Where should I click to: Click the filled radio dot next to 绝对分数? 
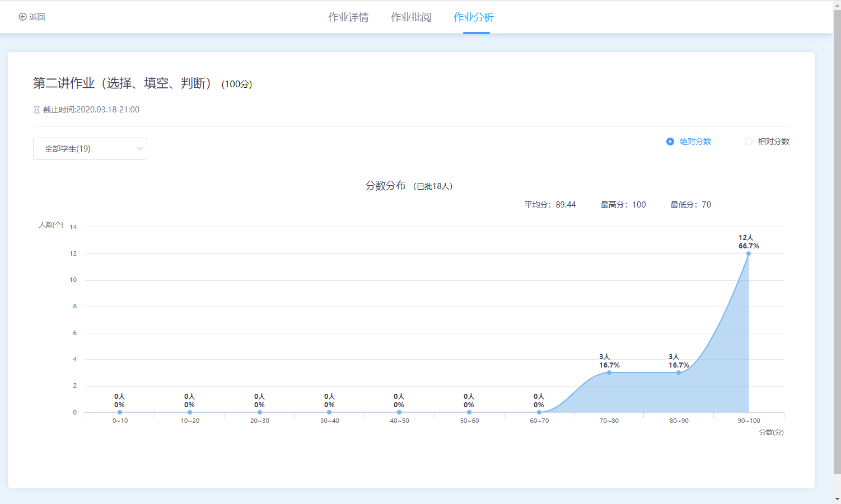tap(670, 142)
